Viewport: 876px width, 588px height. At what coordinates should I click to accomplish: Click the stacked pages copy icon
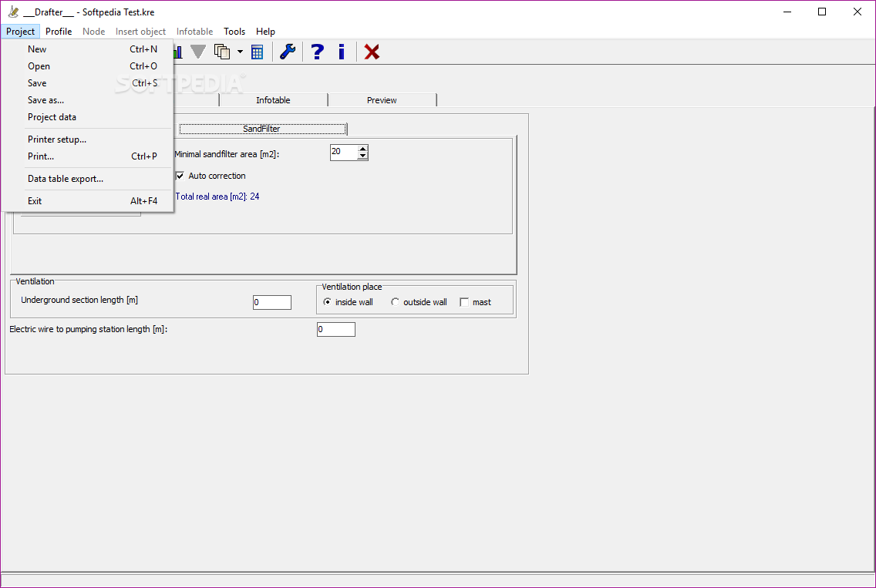pos(222,52)
